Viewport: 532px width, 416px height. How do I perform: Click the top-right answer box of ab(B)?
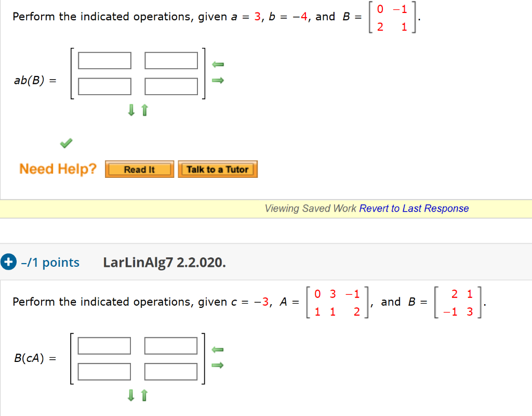171,60
